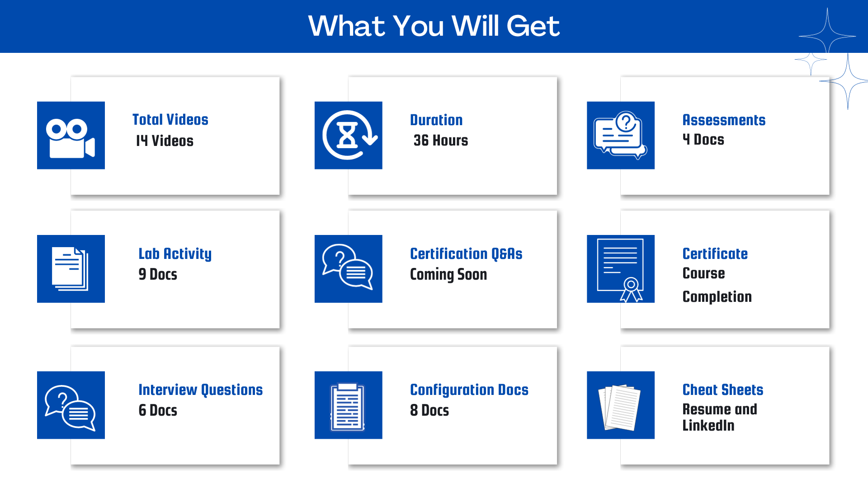Select the Total Videos card
This screenshot has height=488, width=868.
176,137
